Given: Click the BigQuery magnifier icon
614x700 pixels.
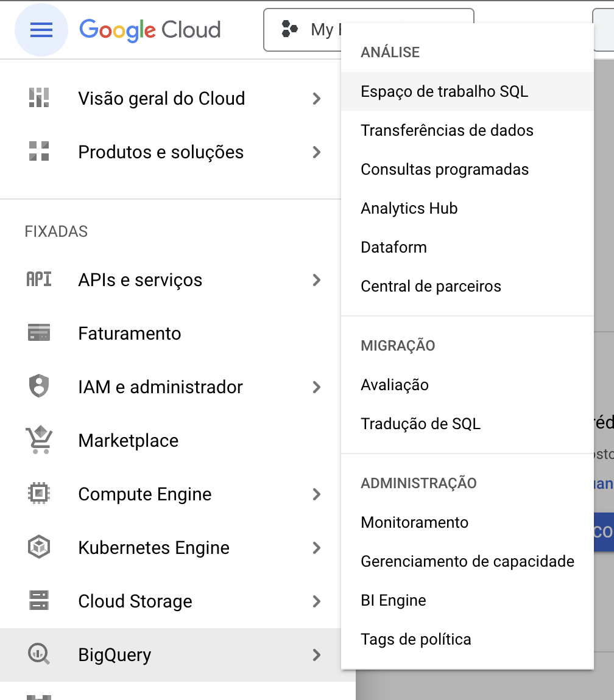Looking at the screenshot, I should pos(39,654).
